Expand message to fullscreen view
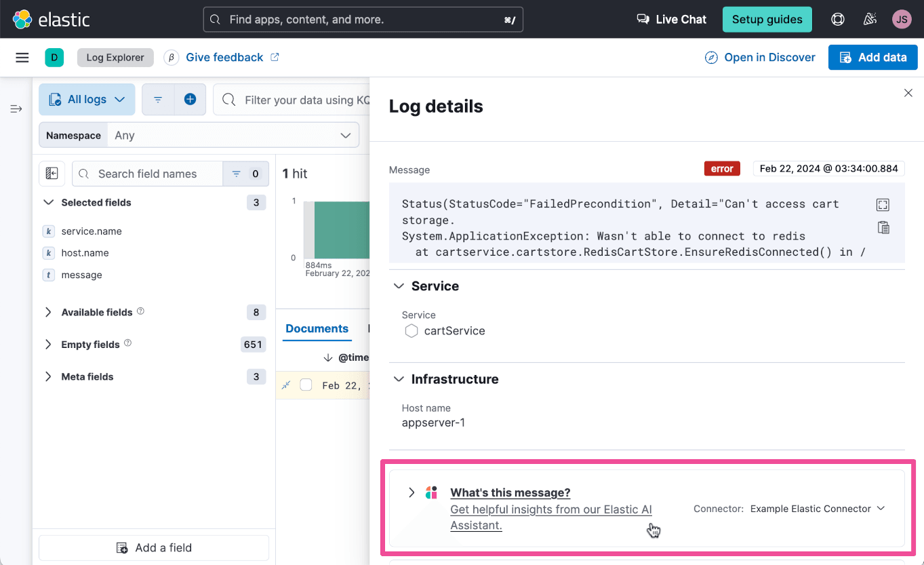Viewport: 924px width, 565px height. tap(883, 205)
